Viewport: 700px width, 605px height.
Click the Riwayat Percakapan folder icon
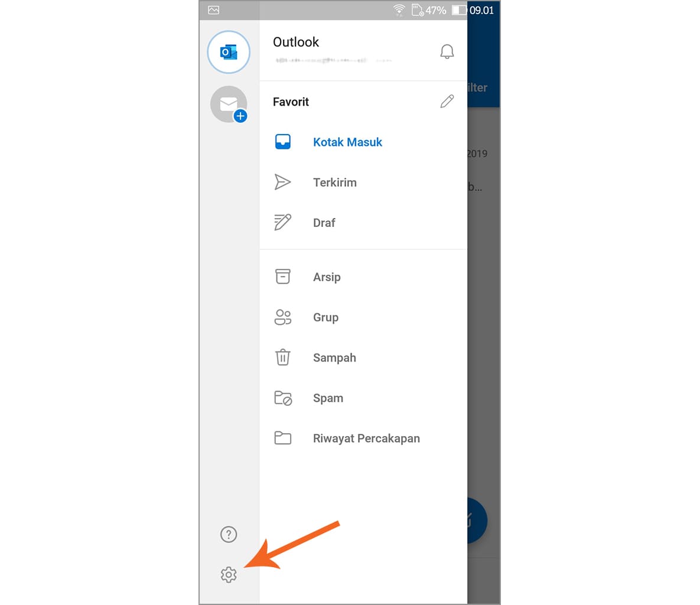pyautogui.click(x=282, y=438)
